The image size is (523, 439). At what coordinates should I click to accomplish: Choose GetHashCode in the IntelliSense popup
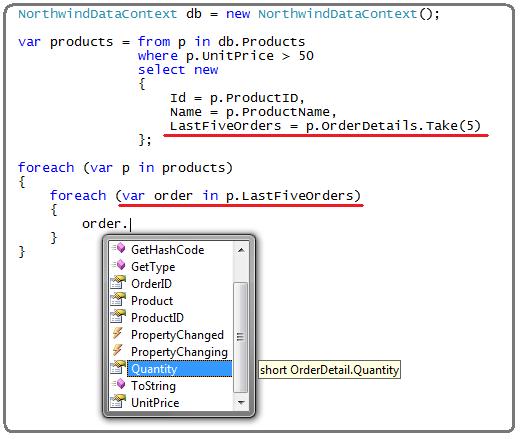point(167,250)
